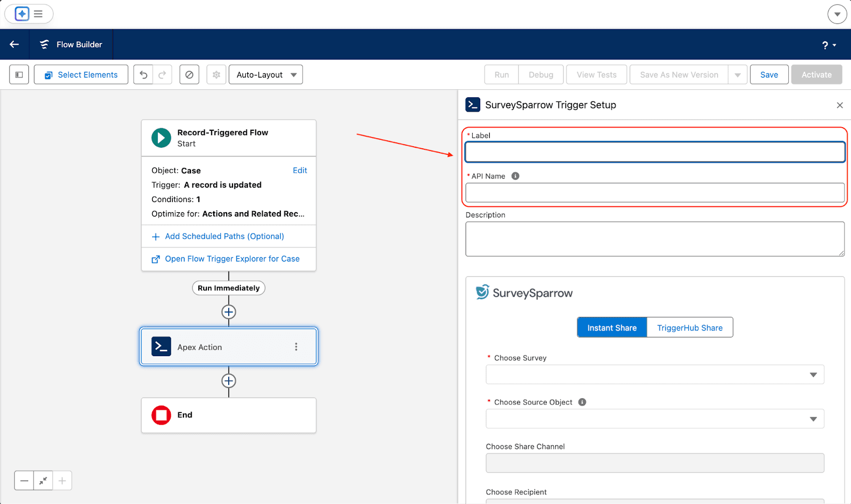Click the undo arrow icon
The width and height of the screenshot is (851, 504).
point(144,75)
